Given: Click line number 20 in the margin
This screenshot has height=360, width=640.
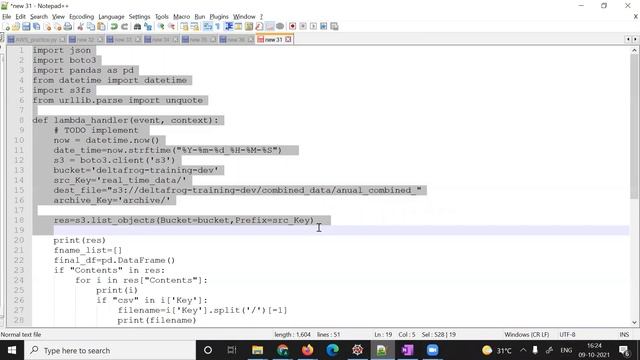Looking at the screenshot, I should pos(19,240).
